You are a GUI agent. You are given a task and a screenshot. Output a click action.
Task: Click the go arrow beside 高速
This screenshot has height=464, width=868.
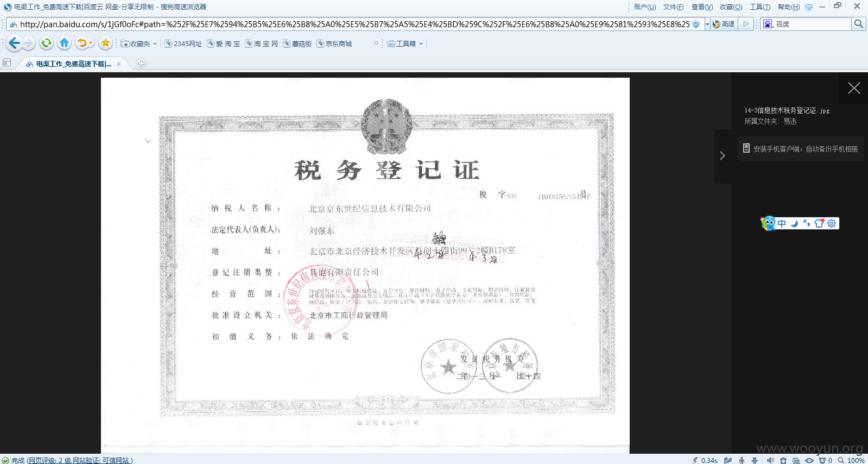[746, 24]
